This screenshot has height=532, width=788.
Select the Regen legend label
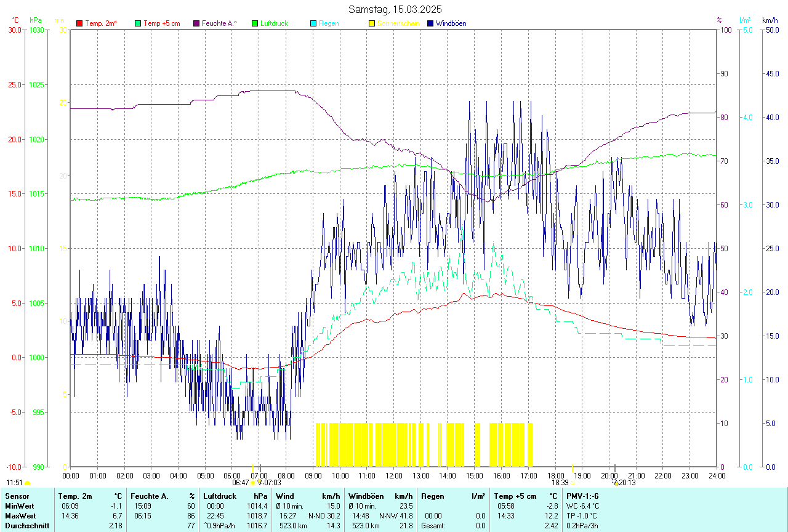click(329, 23)
